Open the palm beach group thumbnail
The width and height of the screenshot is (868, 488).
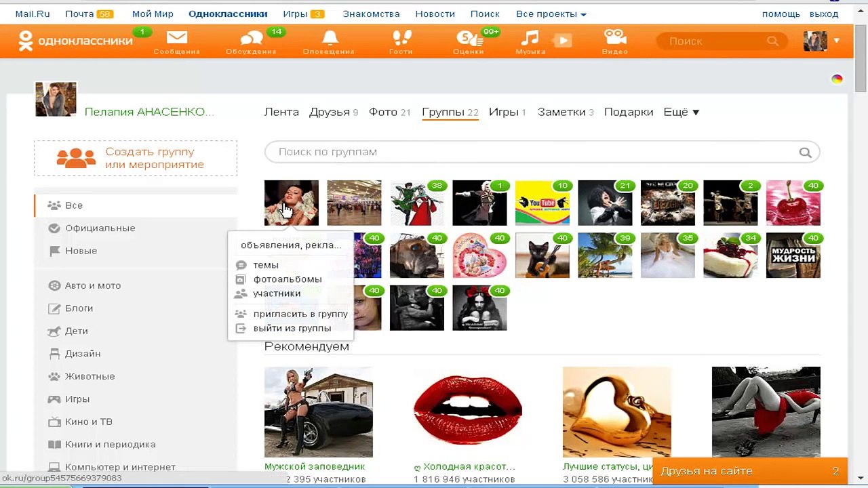[605, 256]
